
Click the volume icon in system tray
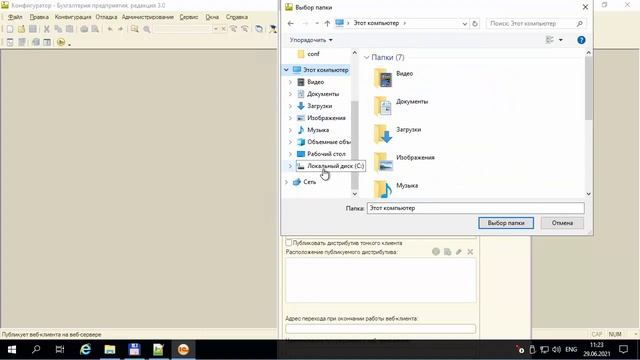pyautogui.click(x=556, y=349)
